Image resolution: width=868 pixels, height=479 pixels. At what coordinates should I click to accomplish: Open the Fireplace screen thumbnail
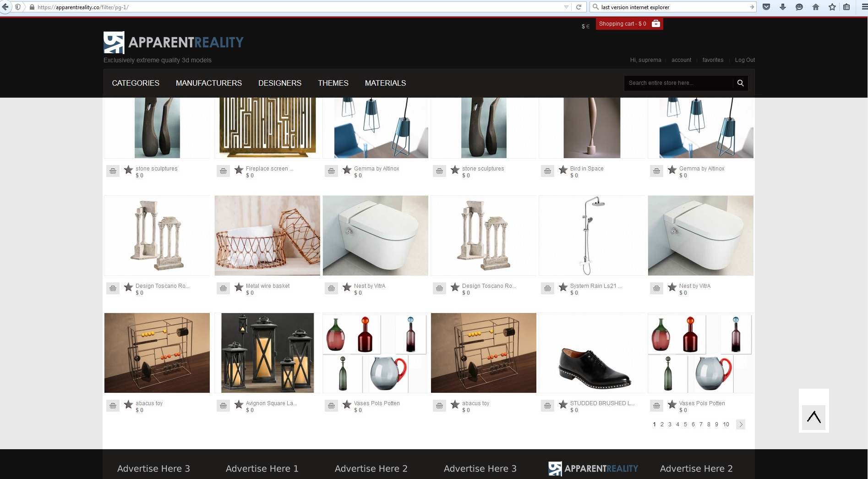coord(267,128)
